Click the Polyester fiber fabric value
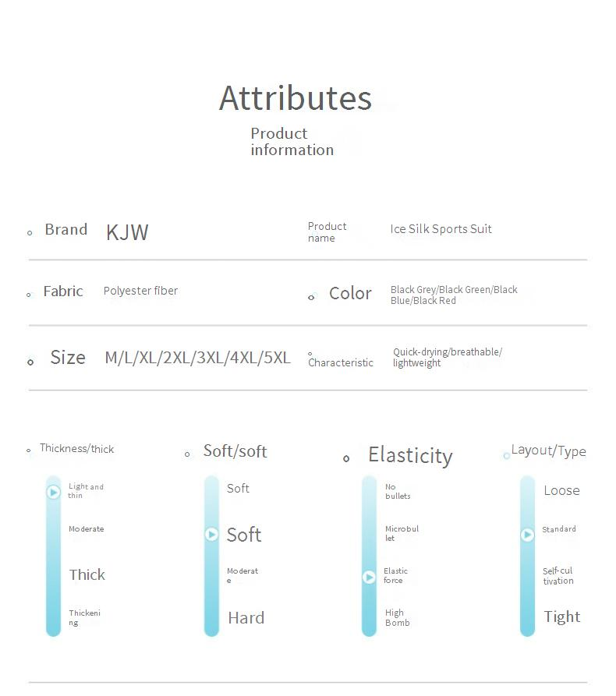The image size is (616, 696). (x=140, y=291)
